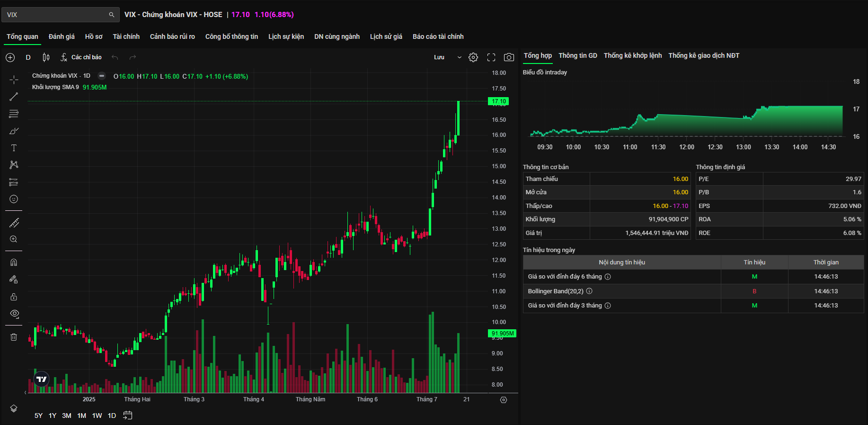The width and height of the screenshot is (868, 425).
Task: Open the Fibonacci retracement lines tool
Action: 14,114
